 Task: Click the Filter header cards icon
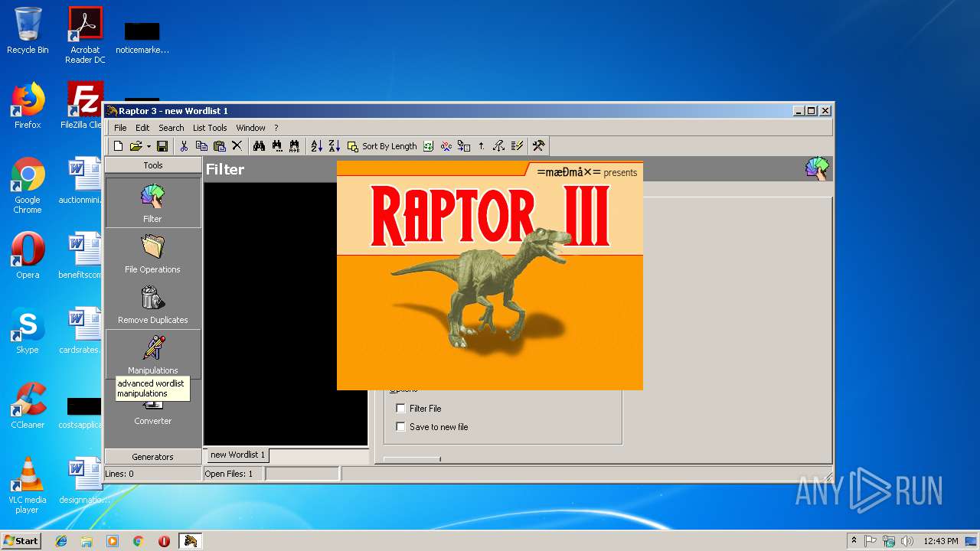pyautogui.click(x=817, y=168)
